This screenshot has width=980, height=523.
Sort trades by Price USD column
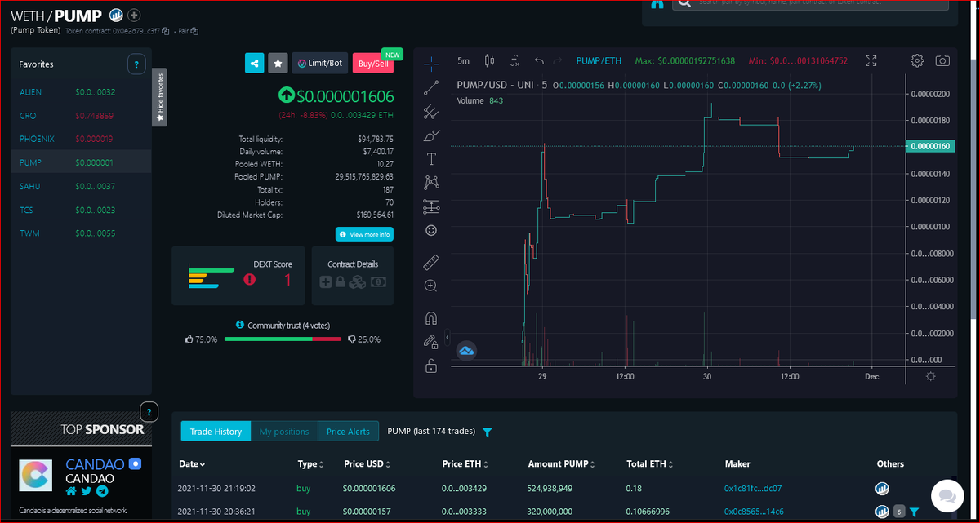(x=367, y=464)
